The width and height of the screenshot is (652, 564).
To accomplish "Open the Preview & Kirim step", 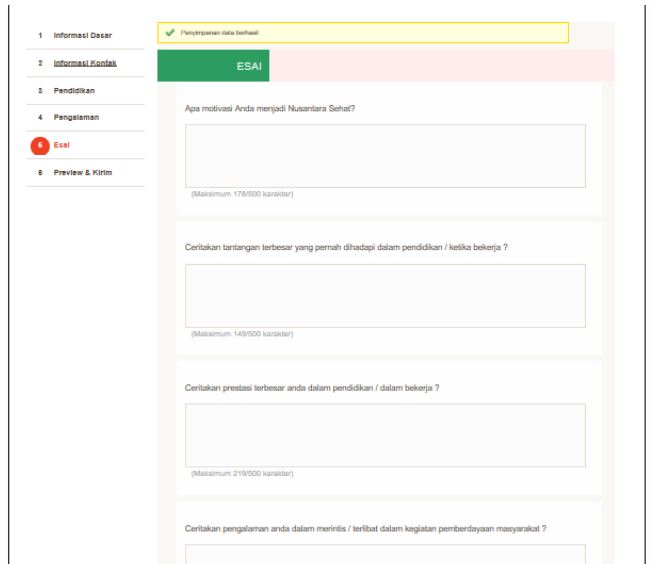I will pyautogui.click(x=82, y=172).
